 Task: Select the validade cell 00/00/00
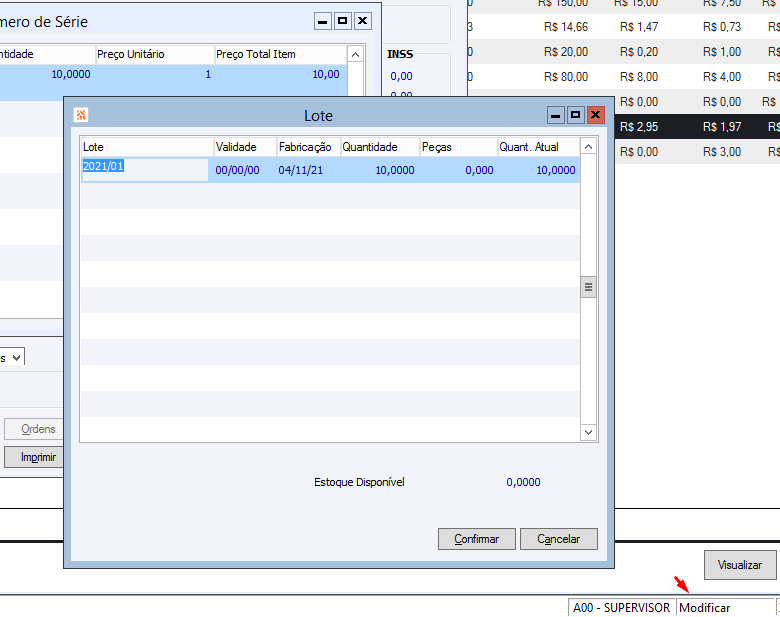[237, 170]
